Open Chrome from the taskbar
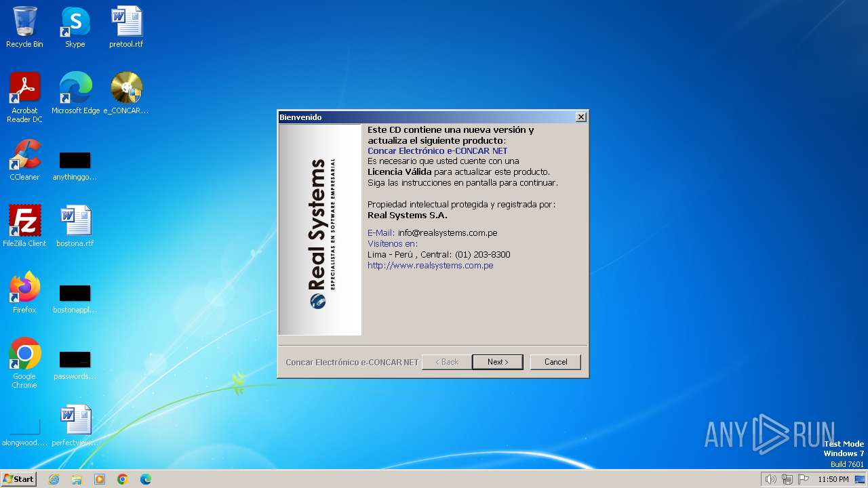Viewport: 868px width, 488px height. pyautogui.click(x=123, y=479)
